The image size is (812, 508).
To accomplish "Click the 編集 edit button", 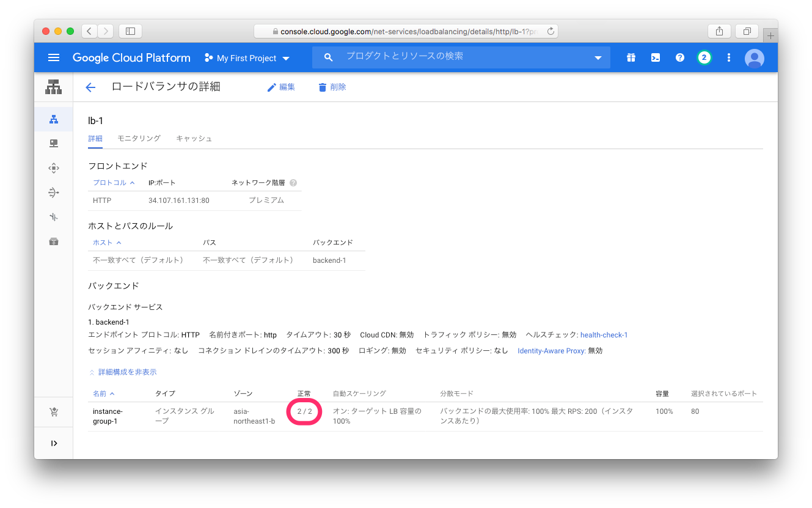I will (x=281, y=87).
